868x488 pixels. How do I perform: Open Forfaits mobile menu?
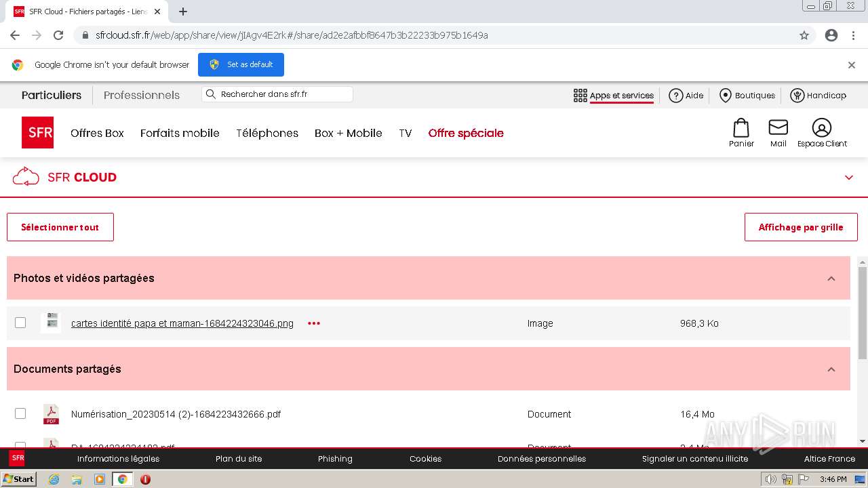(180, 133)
